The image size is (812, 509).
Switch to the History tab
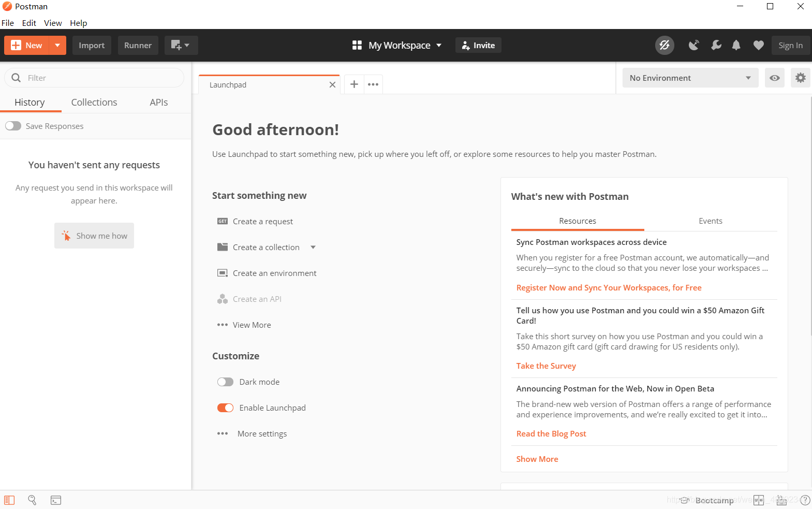29,102
